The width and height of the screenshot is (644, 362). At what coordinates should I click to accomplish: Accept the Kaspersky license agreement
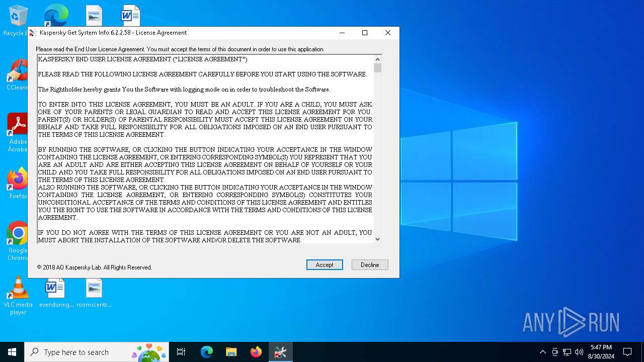click(325, 265)
